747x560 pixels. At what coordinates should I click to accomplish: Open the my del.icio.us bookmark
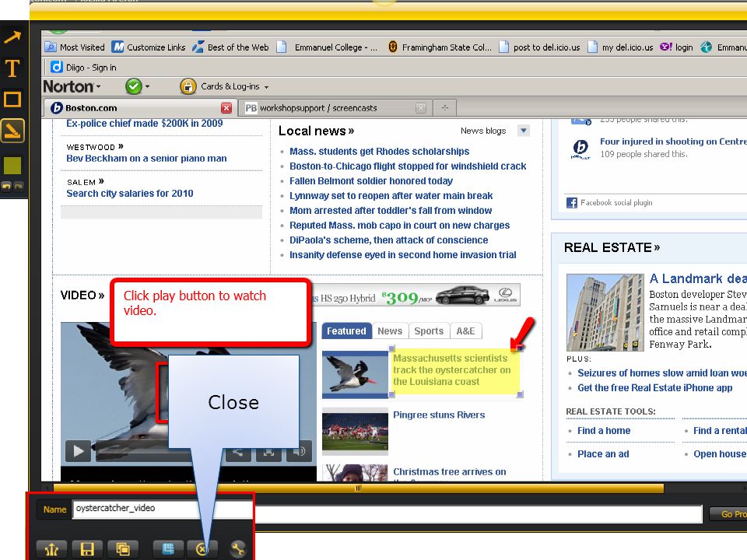click(x=620, y=47)
